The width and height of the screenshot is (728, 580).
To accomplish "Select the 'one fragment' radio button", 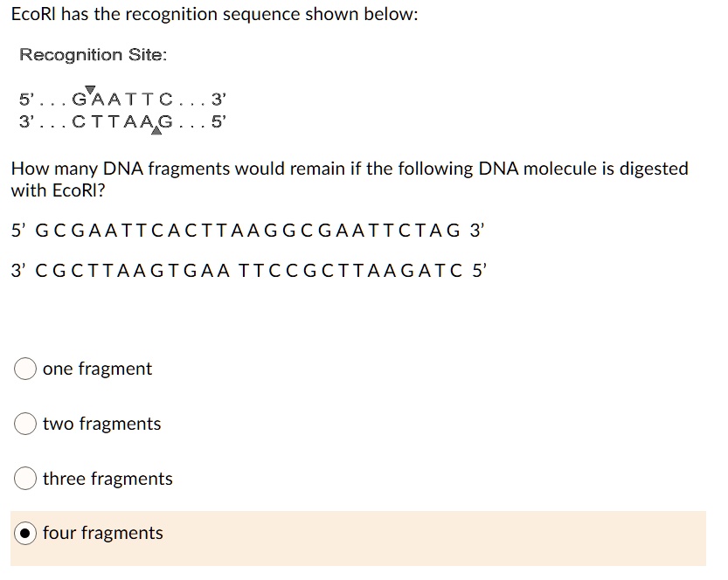I will pos(25,369).
